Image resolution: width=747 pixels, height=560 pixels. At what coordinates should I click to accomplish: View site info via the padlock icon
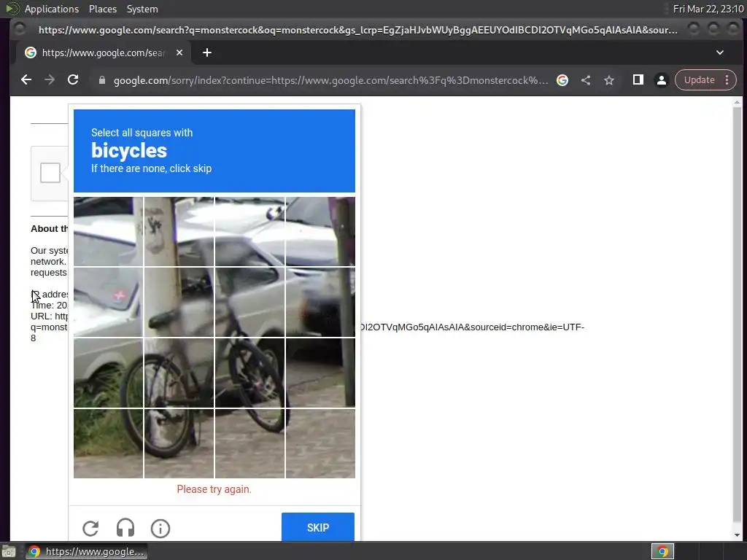[x=102, y=80]
